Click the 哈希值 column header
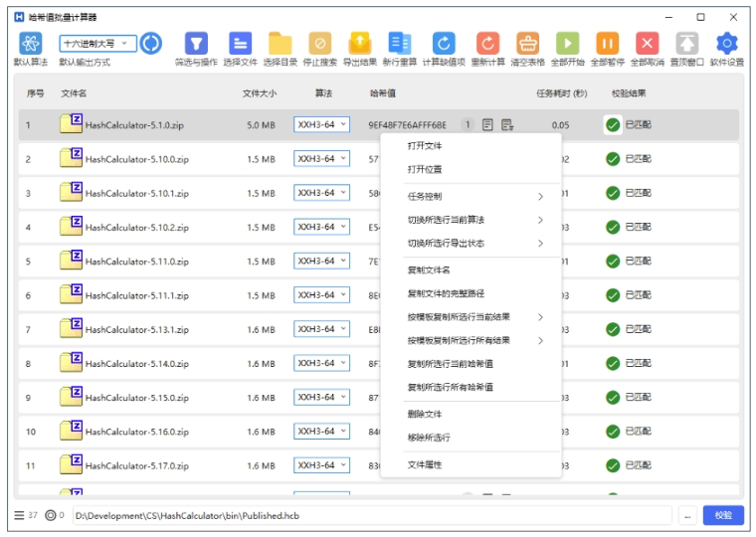This screenshot has height=537, width=756. tap(383, 93)
